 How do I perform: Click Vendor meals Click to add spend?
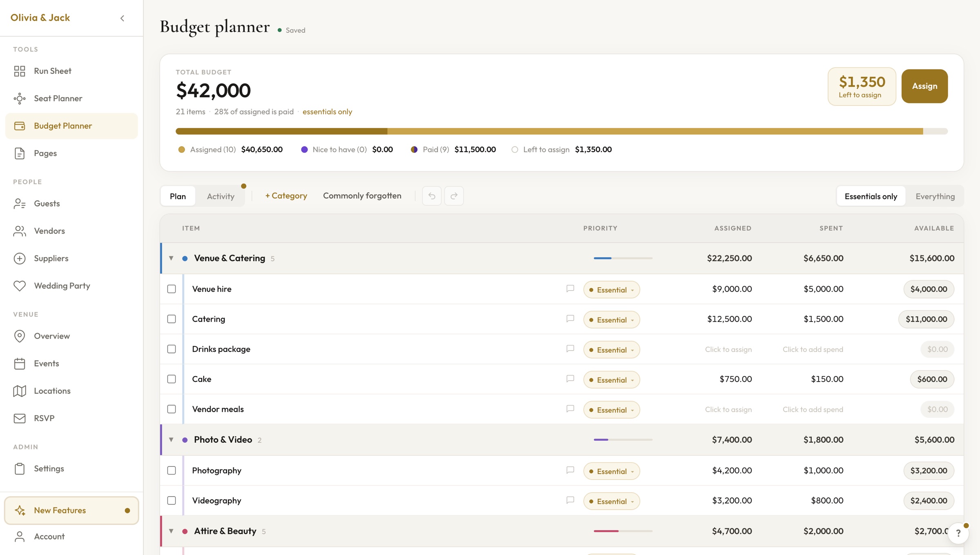(x=813, y=409)
